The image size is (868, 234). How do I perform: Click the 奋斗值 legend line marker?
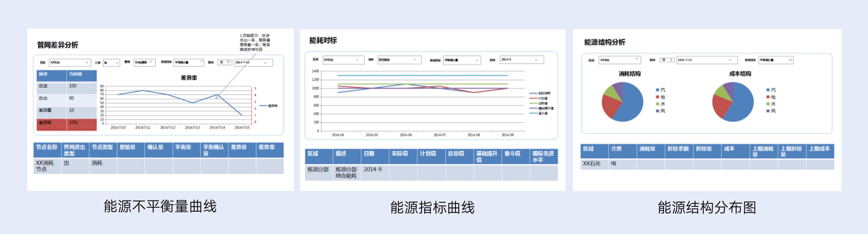coord(533,113)
